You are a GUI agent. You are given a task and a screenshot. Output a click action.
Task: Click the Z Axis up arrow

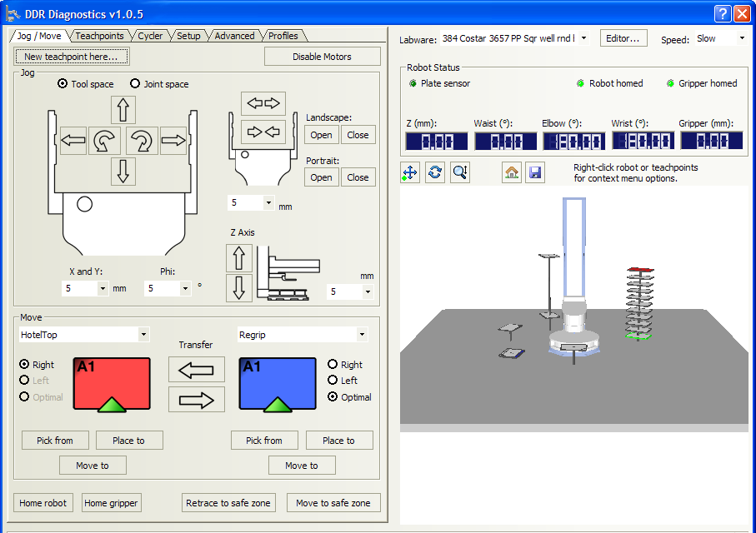[x=240, y=258]
